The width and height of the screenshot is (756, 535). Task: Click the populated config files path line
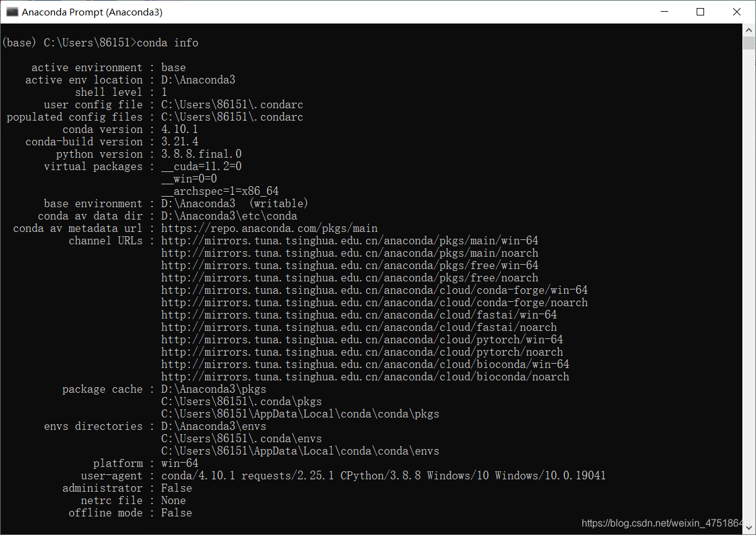tap(155, 117)
